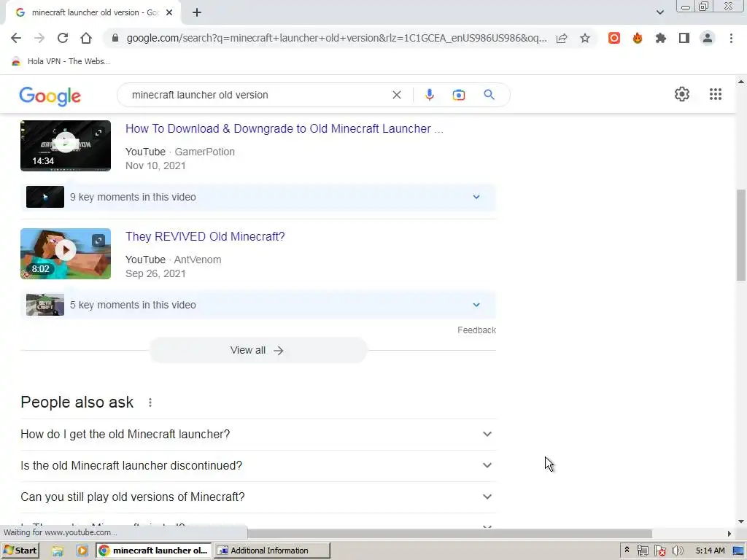
Task: Open the taskbar file explorer icon
Action: pos(57,551)
